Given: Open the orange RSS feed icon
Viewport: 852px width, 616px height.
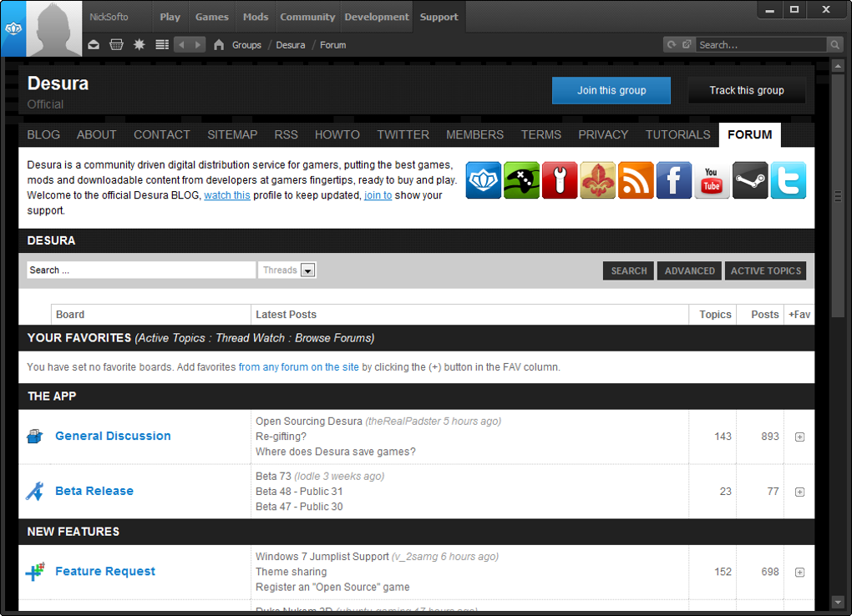Looking at the screenshot, I should click(636, 180).
